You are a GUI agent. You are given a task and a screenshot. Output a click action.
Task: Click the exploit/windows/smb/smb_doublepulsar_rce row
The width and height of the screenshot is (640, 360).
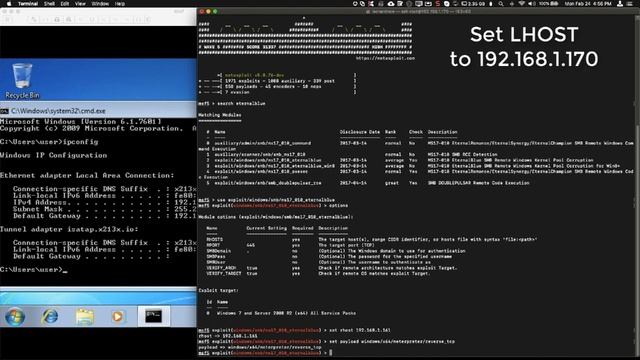point(367,183)
